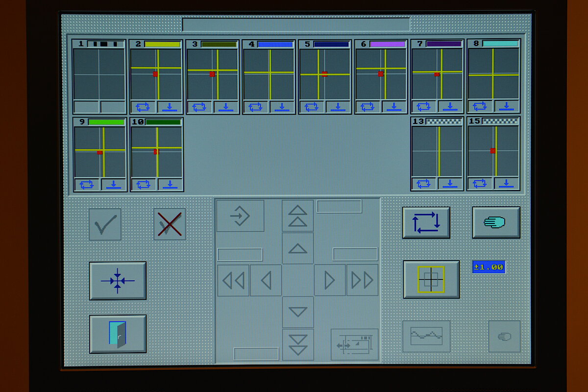This screenshot has height=392, width=588.
Task: Select the unit 5 register crosshair panel
Action: click(325, 74)
